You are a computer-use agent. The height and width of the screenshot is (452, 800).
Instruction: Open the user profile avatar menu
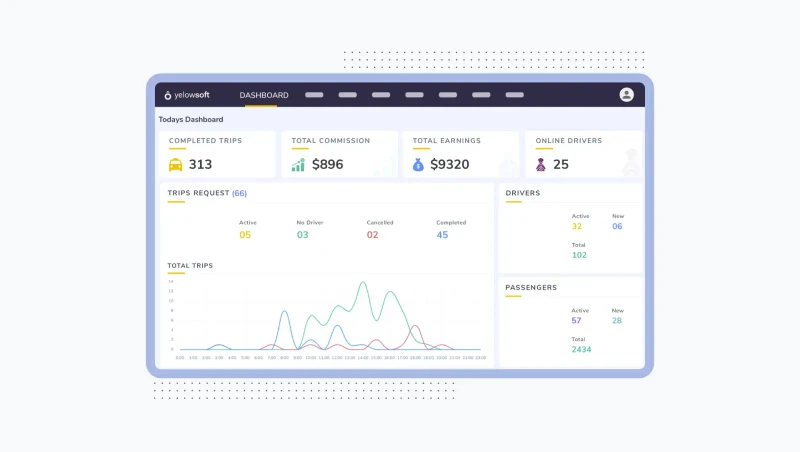[x=626, y=95]
